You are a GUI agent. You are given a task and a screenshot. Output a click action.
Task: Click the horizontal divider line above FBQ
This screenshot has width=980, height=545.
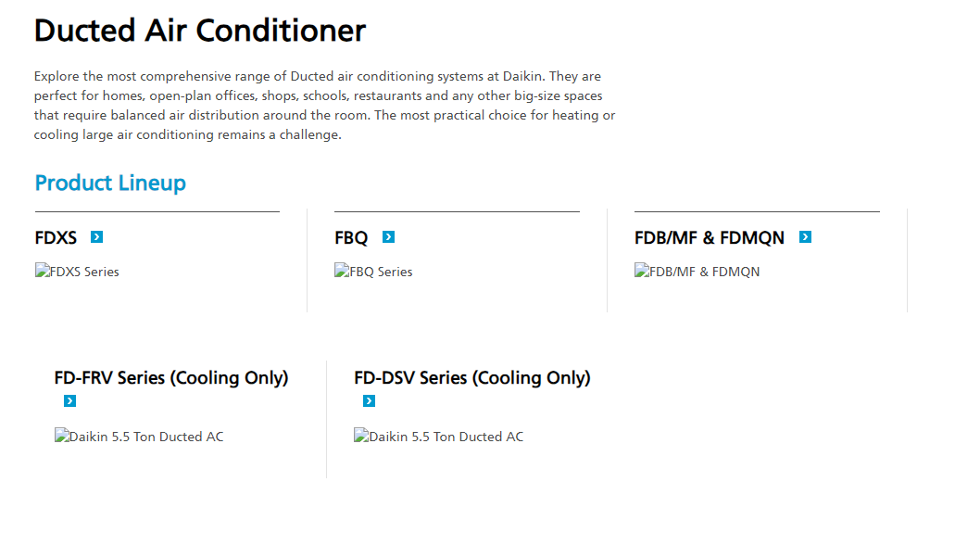(457, 212)
